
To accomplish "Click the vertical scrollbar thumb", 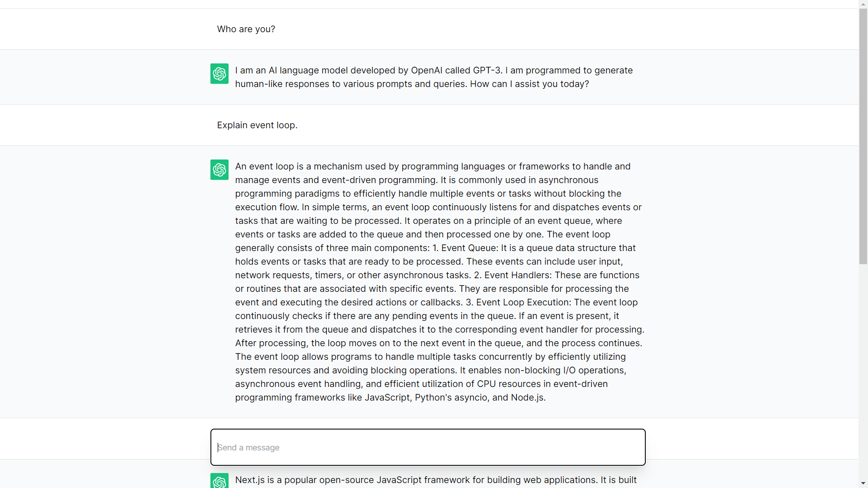I will pyautogui.click(x=863, y=136).
